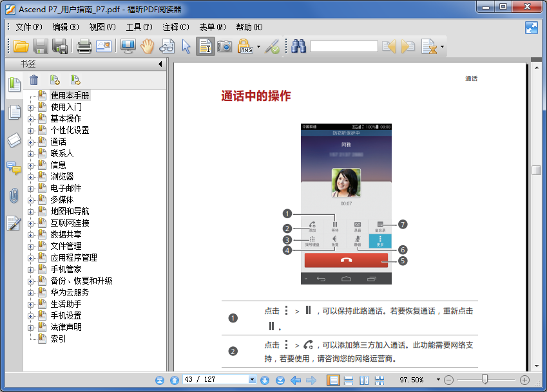547x392 pixels.
Task: Open the advanced search options dropdown
Action: (442, 46)
